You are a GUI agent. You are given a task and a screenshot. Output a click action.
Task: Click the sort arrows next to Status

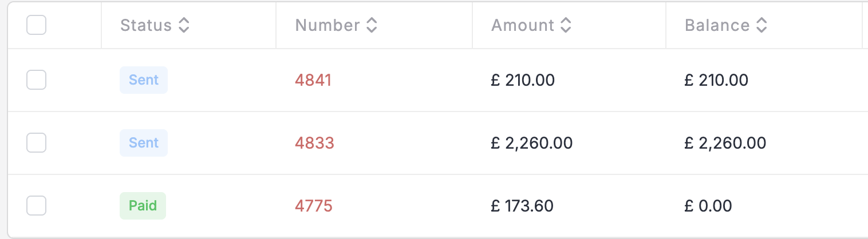(x=183, y=25)
